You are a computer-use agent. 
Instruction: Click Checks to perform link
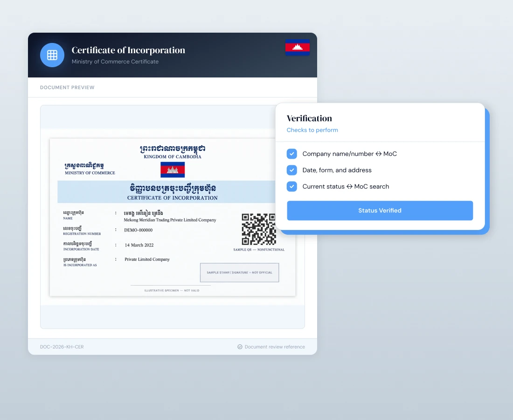pos(312,130)
